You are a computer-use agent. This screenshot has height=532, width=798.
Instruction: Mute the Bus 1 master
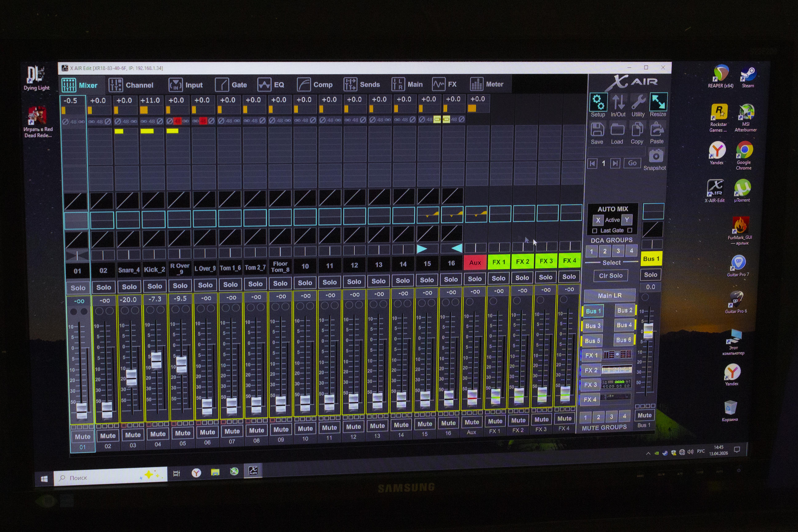(x=644, y=415)
